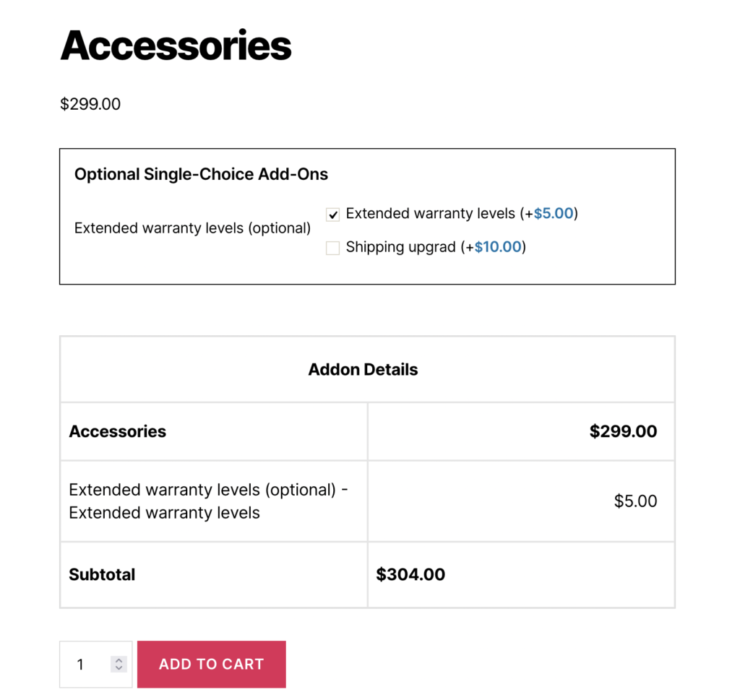Viewport: 740px width, 700px height.
Task: Click the ADD TO CART button
Action: tap(211, 664)
